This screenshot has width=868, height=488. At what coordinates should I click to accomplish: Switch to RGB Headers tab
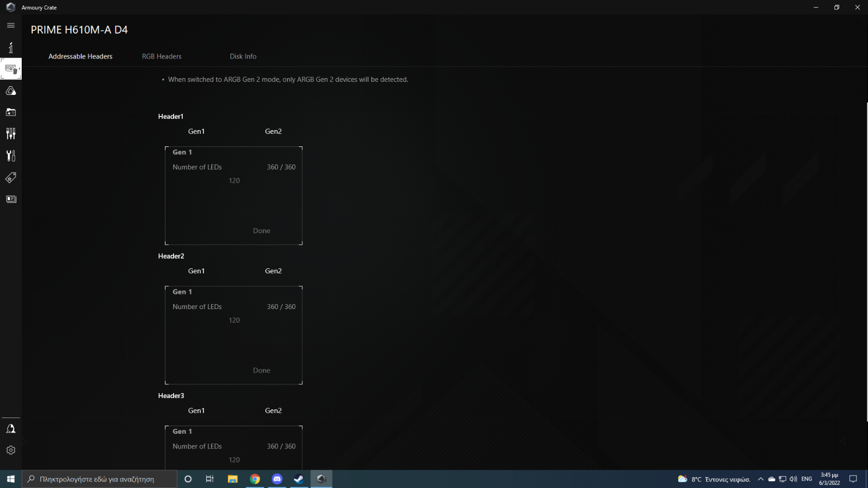[x=162, y=56]
